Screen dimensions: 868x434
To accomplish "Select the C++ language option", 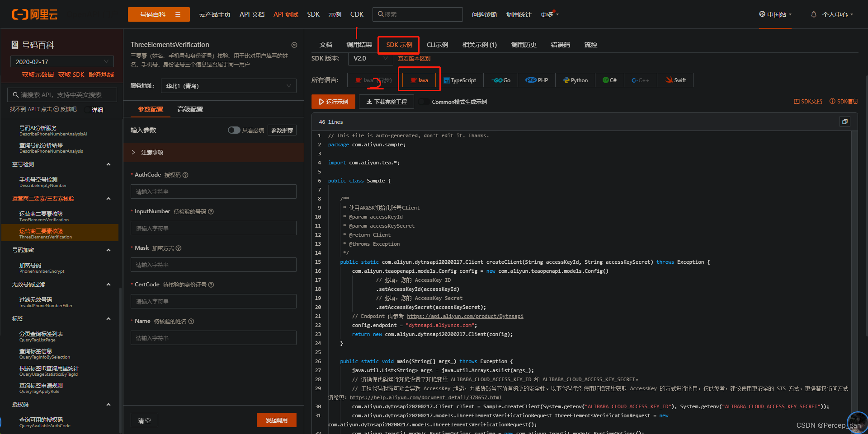I will [641, 80].
